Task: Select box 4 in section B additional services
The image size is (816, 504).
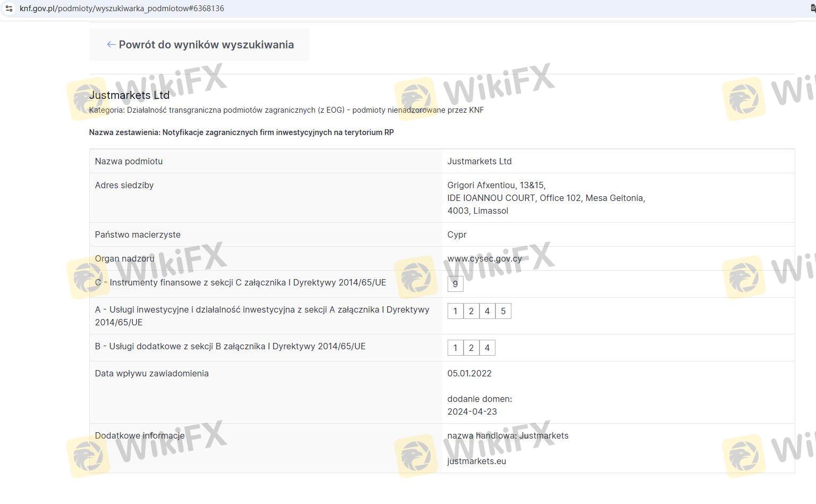Action: click(487, 348)
